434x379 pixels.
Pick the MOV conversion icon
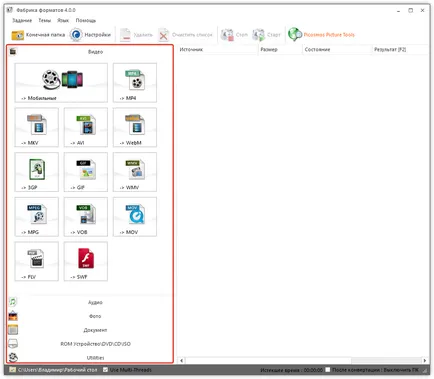click(135, 217)
